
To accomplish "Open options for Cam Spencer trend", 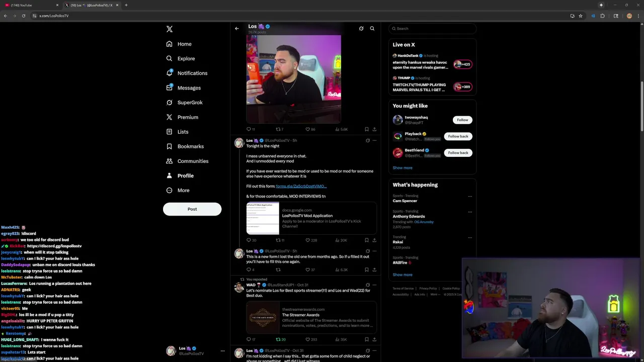I will pyautogui.click(x=470, y=197).
